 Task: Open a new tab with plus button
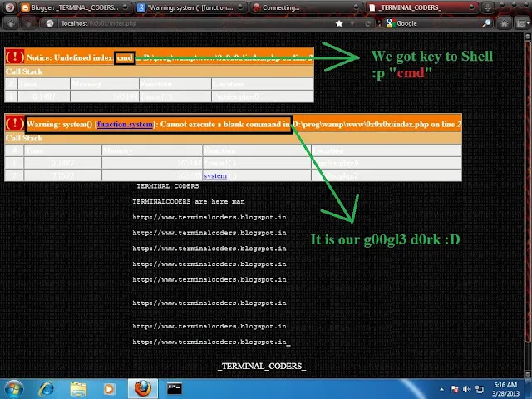pos(488,7)
